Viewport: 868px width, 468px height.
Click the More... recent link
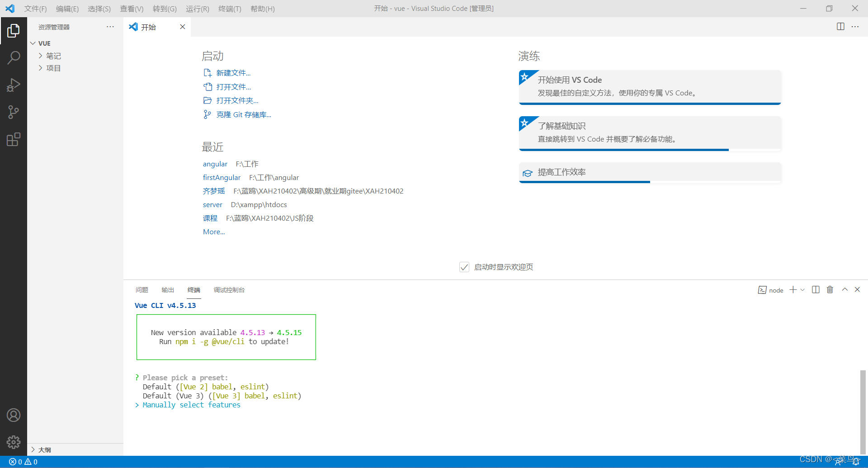click(x=214, y=232)
